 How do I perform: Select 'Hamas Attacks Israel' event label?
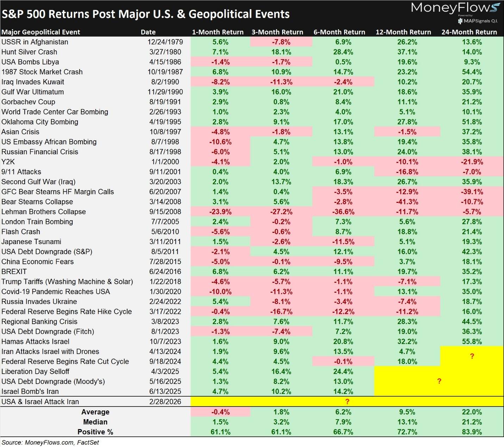[x=35, y=342]
